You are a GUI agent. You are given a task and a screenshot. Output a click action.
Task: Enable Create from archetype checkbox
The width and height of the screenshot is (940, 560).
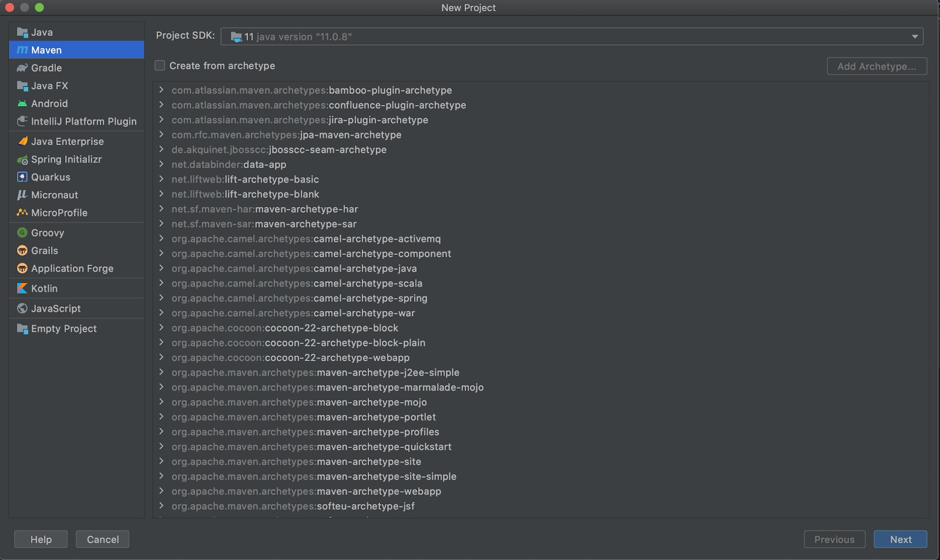click(x=160, y=66)
